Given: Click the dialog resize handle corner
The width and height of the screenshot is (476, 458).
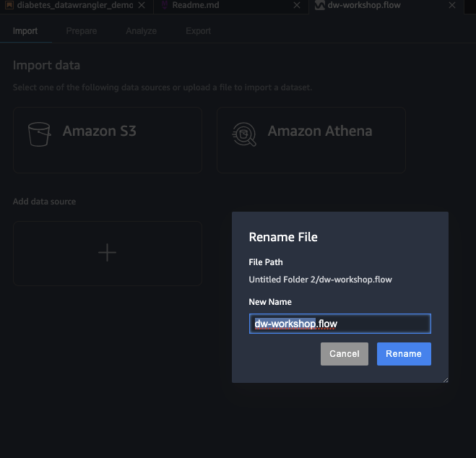Looking at the screenshot, I should tap(446, 380).
